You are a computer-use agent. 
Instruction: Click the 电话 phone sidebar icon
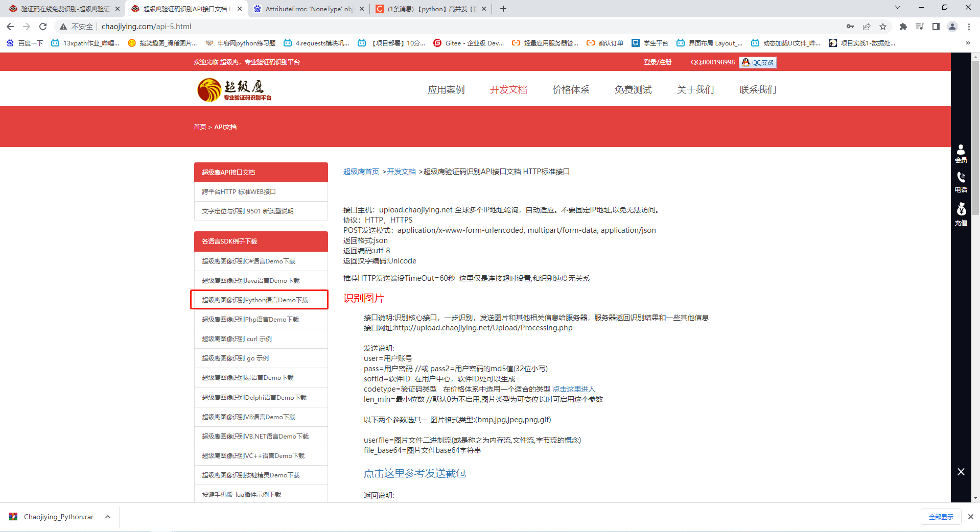[x=961, y=182]
